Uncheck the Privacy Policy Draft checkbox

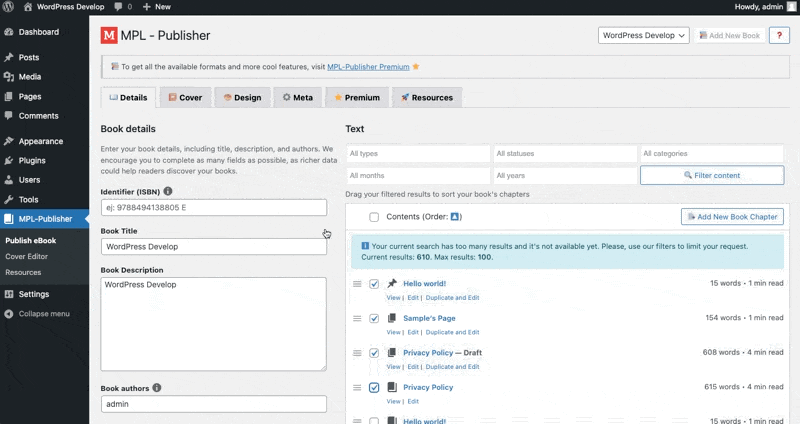pos(374,353)
